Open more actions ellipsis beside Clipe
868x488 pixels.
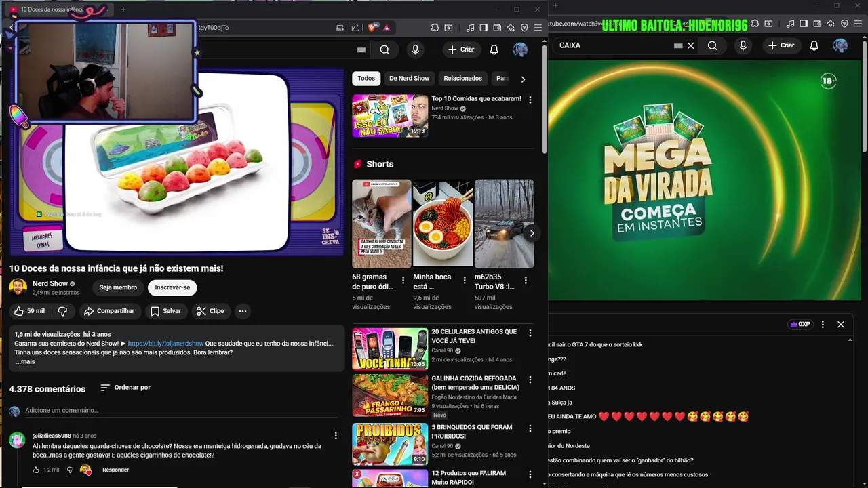click(x=242, y=311)
